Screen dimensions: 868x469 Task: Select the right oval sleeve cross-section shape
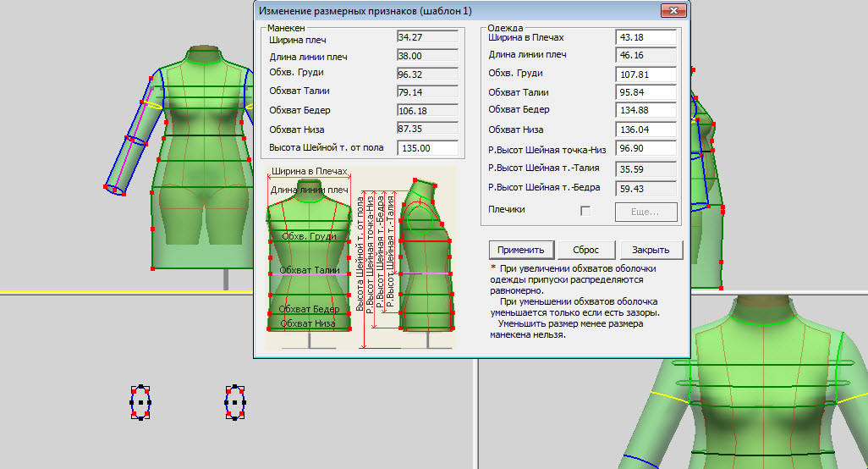pyautogui.click(x=235, y=402)
